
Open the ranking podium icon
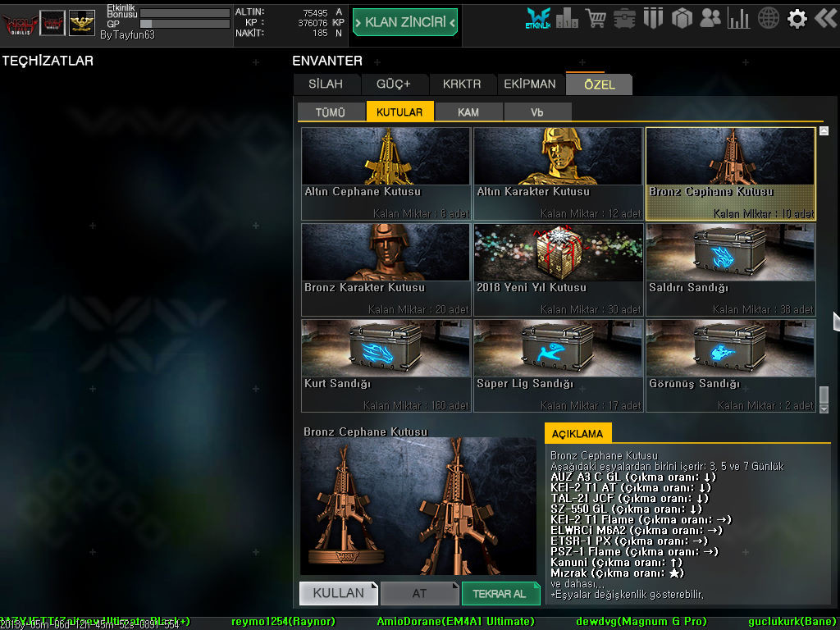pyautogui.click(x=567, y=19)
